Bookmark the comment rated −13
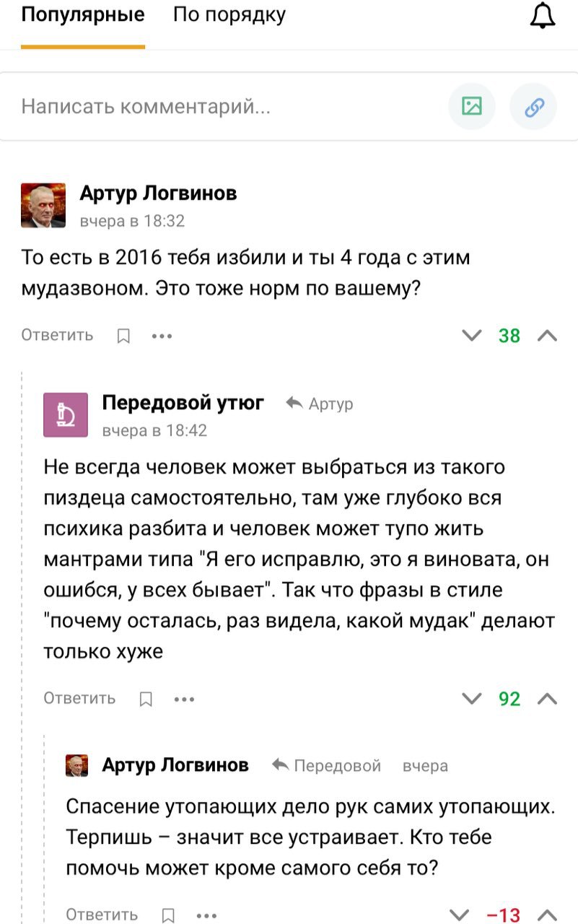This screenshot has width=578, height=924. [167, 915]
